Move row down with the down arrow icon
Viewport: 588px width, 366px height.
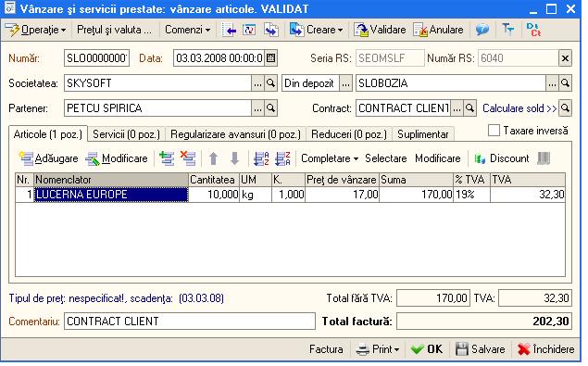click(234, 158)
